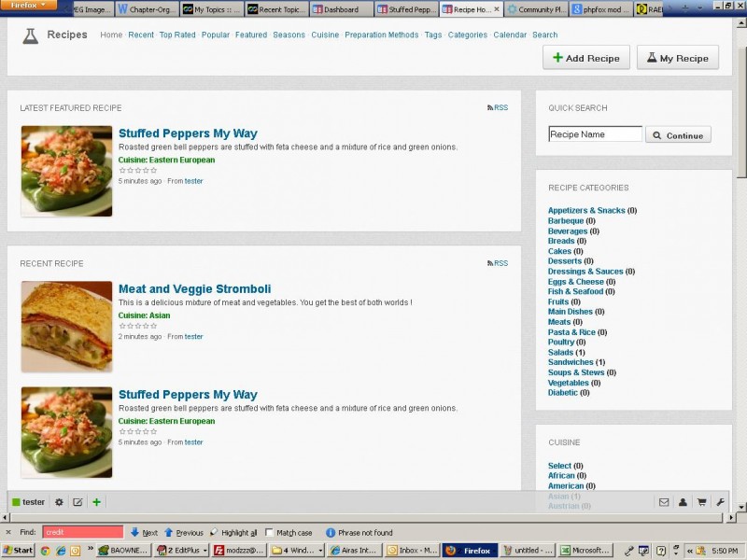This screenshot has height=560, width=747.
Task: Click the green plus icon in bottom bar
Action: (97, 502)
